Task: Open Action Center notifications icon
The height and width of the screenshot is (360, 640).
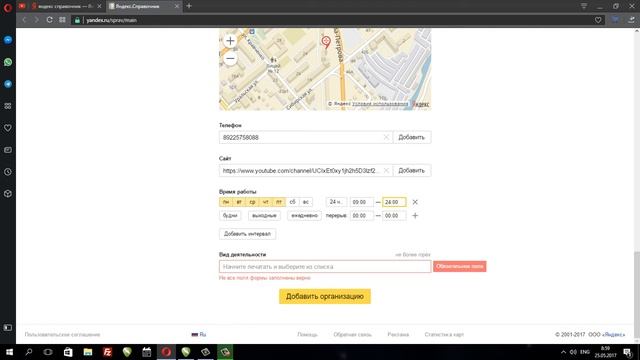Action: tap(627, 352)
